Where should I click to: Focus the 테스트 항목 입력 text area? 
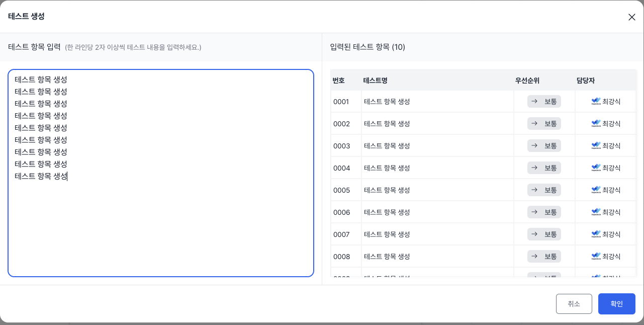[x=161, y=173]
